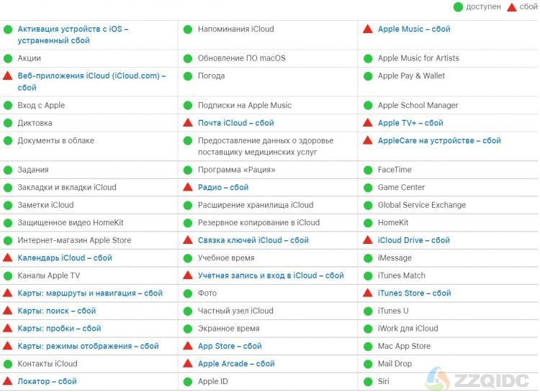This screenshot has width=540, height=392.
Task: Open 'Веб-приложения iCloud (iCloud.com) – сбой' link
Action: (91, 81)
